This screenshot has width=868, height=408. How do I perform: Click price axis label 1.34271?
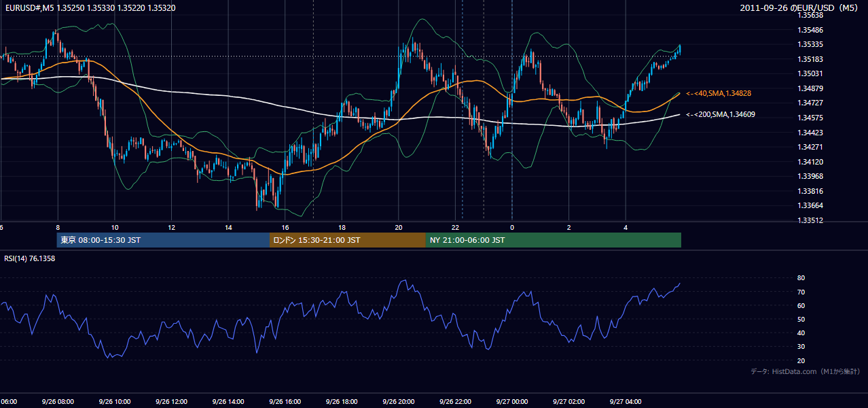[811, 147]
